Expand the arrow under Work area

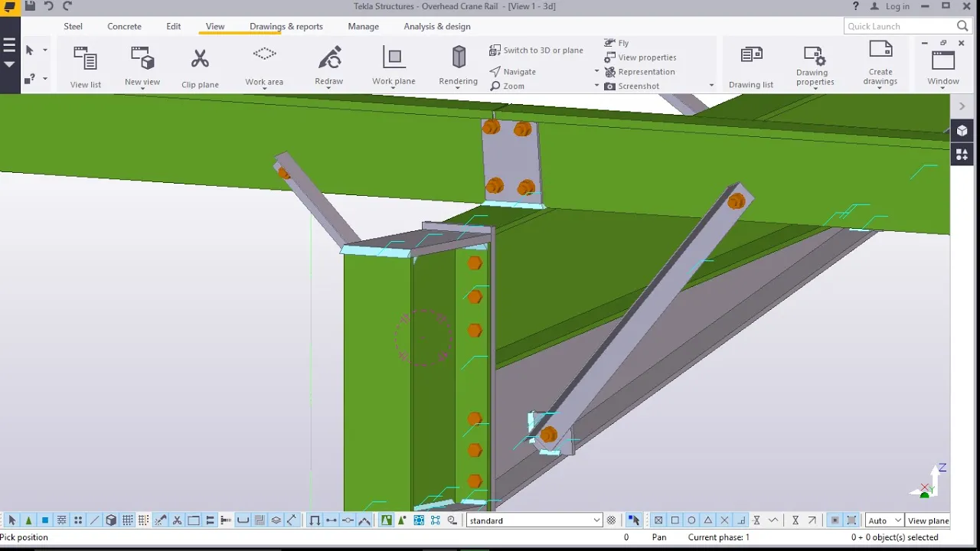click(264, 89)
